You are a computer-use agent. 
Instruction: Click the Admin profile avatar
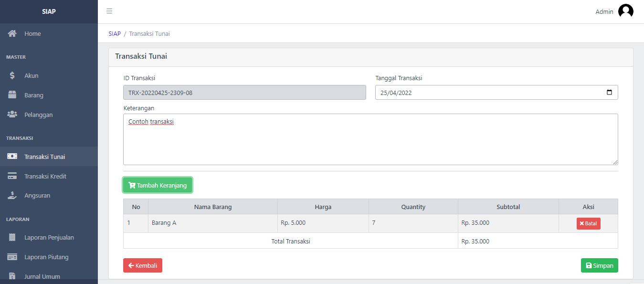point(626,11)
